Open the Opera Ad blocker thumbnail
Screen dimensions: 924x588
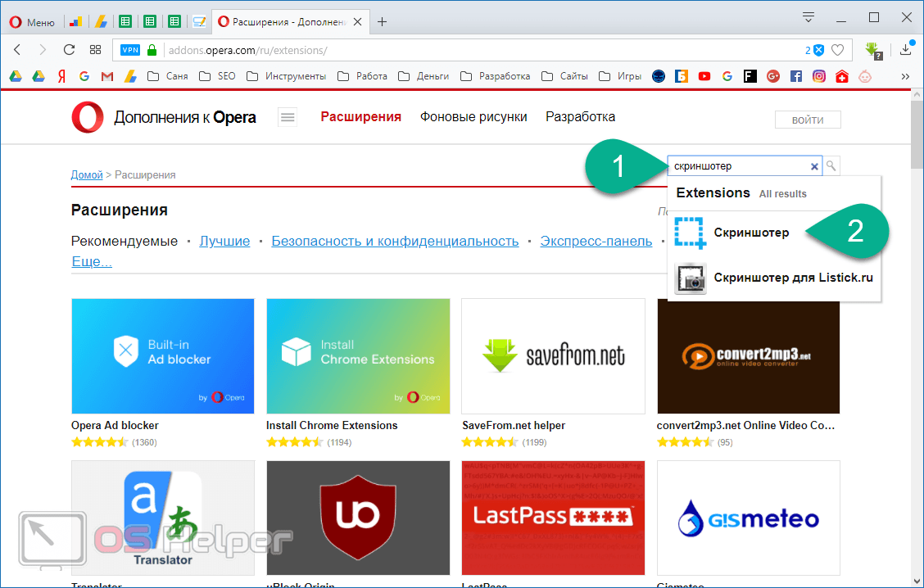[163, 356]
